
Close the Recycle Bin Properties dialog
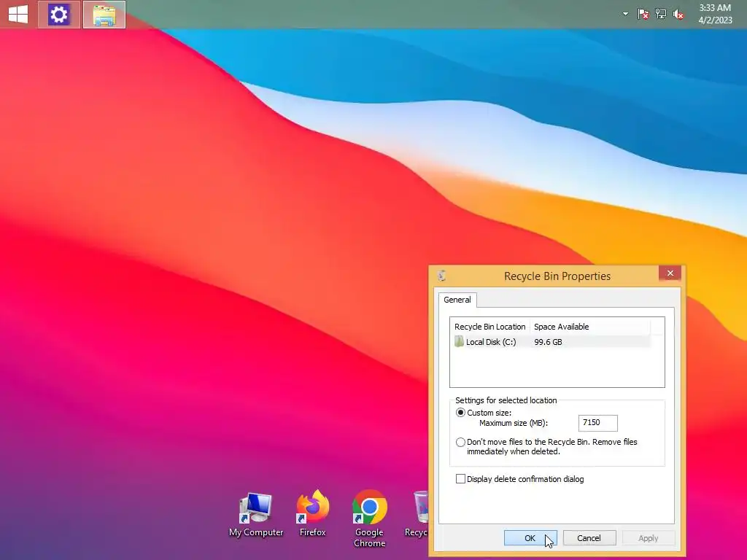tap(670, 273)
